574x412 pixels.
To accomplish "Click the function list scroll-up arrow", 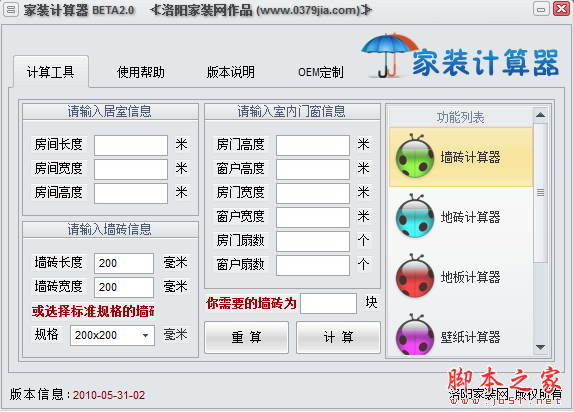I will click(540, 115).
